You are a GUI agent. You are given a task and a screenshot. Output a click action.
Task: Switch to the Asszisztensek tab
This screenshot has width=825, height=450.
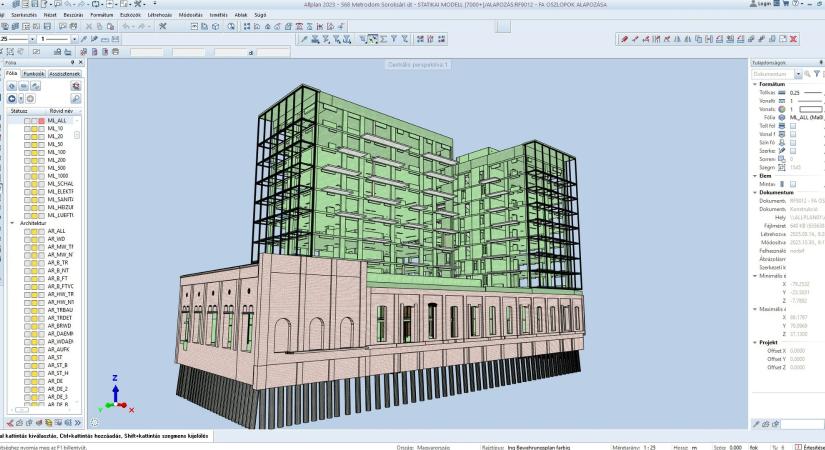tap(64, 74)
